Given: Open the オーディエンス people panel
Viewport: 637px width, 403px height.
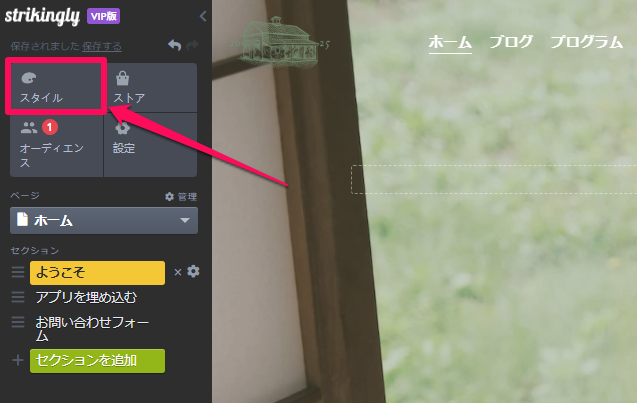Looking at the screenshot, I should coord(56,145).
